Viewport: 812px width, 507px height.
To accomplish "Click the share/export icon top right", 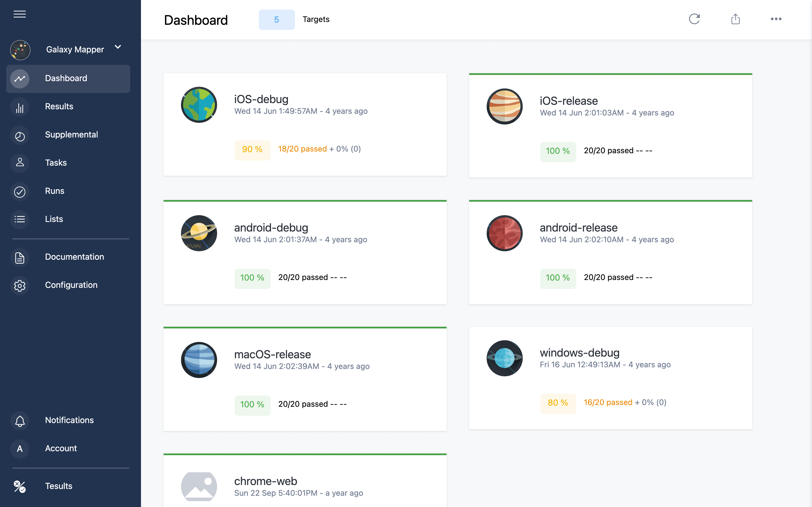I will [x=735, y=19].
